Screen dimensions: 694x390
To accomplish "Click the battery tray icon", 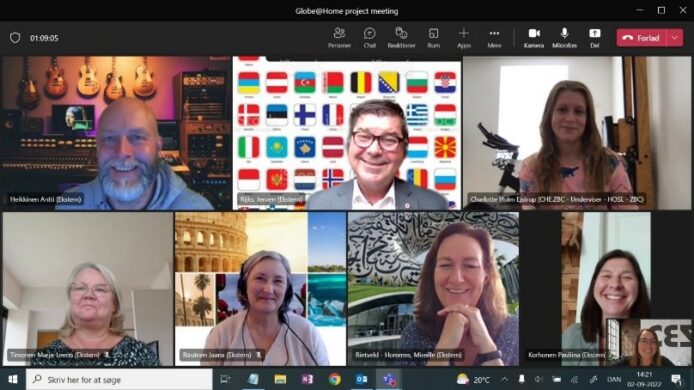I will tap(556, 379).
